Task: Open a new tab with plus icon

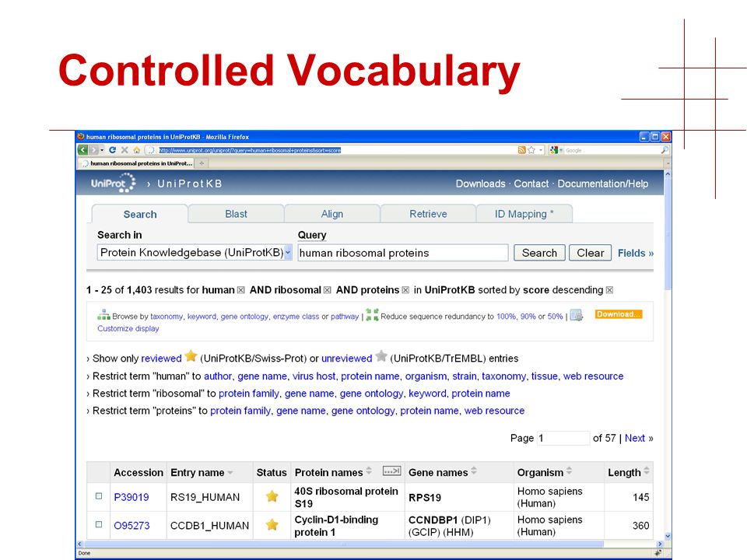Action: click(x=202, y=163)
